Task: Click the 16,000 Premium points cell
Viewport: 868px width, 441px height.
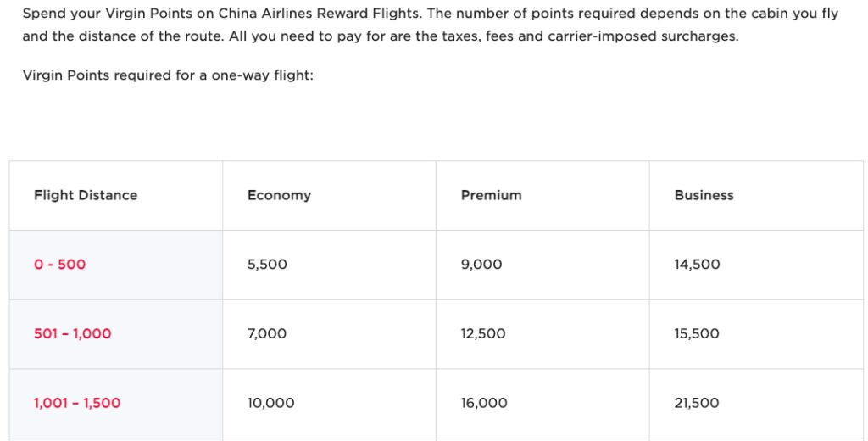Action: [484, 404]
